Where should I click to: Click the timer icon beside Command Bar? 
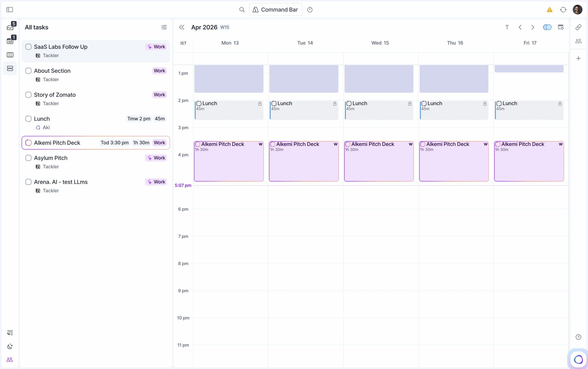tap(310, 9)
